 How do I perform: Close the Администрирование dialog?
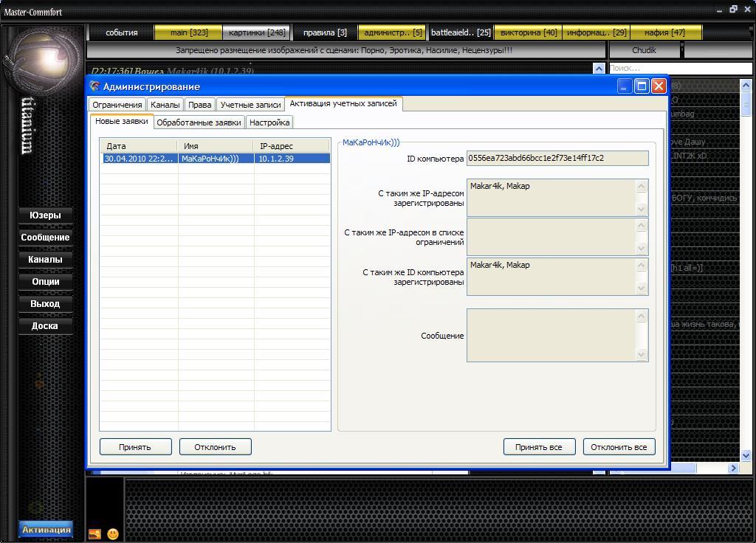click(659, 86)
